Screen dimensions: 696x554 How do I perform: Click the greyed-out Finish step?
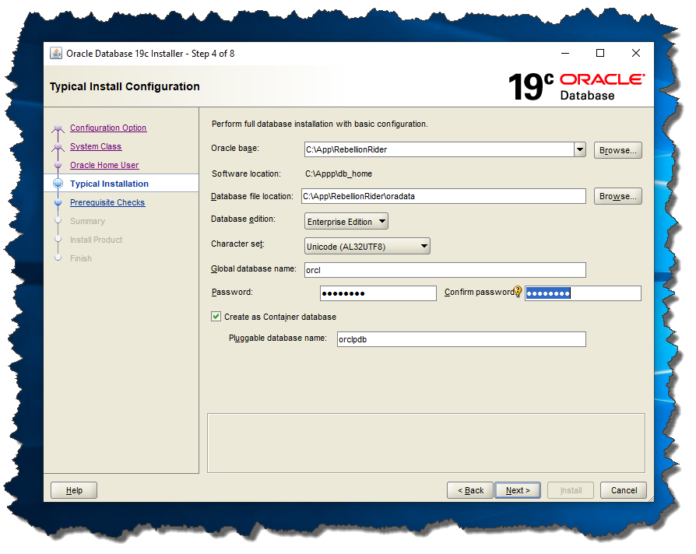[81, 258]
